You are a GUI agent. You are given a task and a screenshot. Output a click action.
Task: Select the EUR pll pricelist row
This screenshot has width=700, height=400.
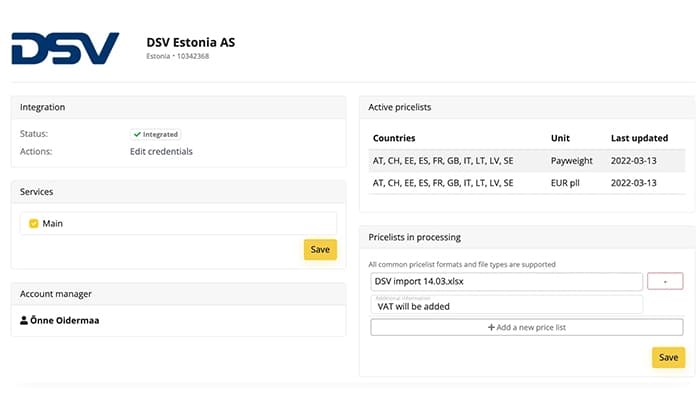[x=527, y=183]
